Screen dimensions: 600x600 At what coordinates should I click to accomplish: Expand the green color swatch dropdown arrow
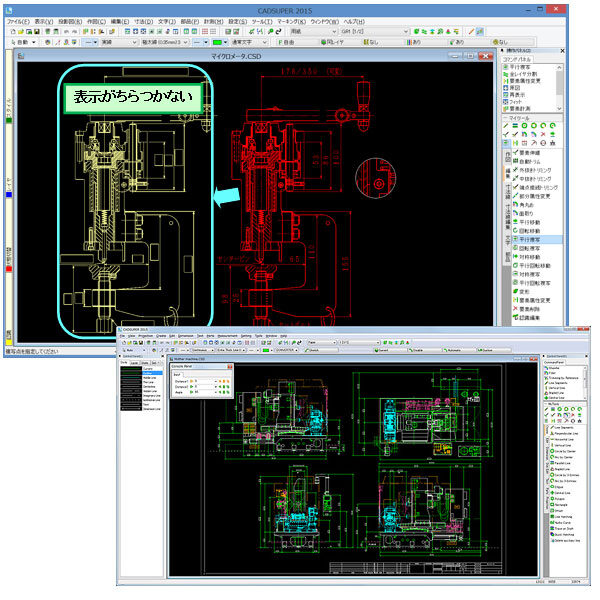point(226,42)
